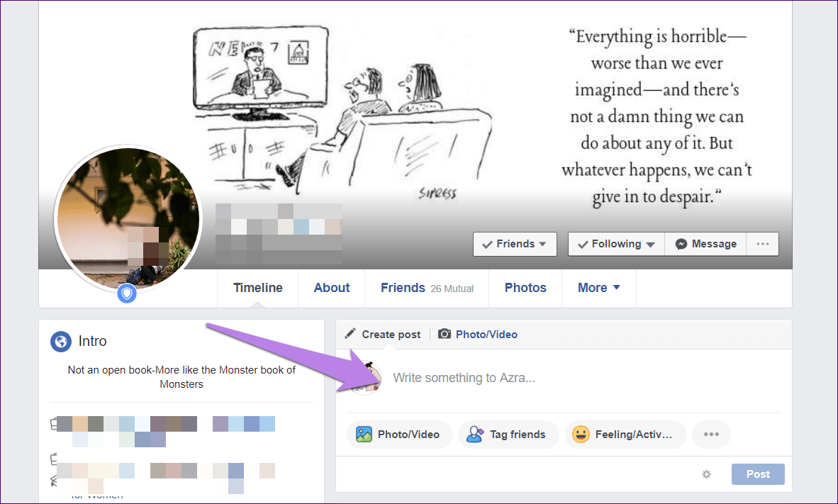
Task: Open the three-dot menu beside Message
Action: click(x=763, y=244)
